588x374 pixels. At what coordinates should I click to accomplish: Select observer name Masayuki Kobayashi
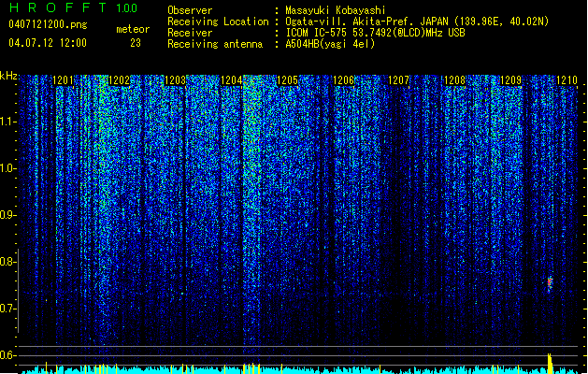coord(336,10)
